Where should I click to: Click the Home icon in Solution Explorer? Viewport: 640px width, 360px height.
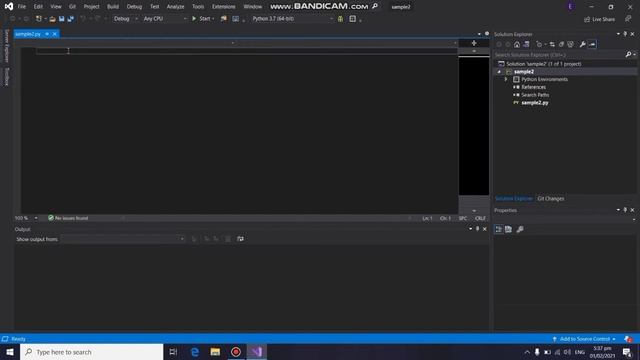[x=517, y=44]
